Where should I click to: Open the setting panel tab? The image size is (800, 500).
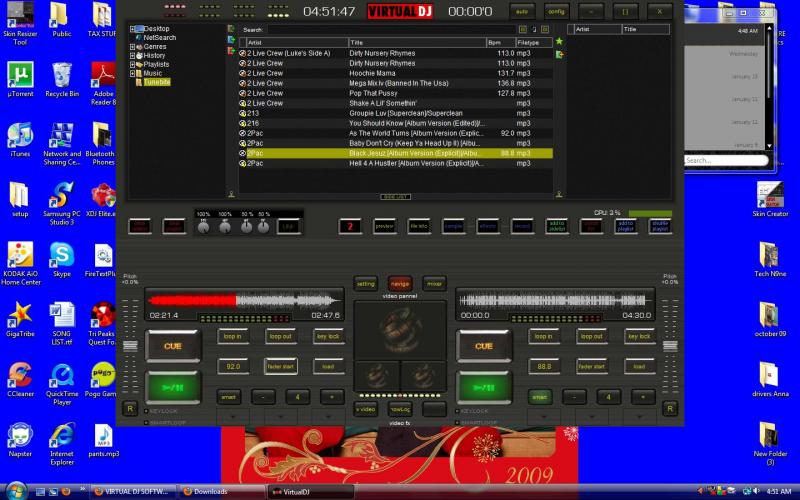click(365, 284)
